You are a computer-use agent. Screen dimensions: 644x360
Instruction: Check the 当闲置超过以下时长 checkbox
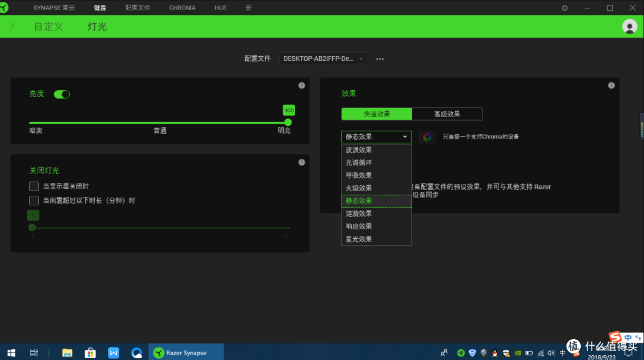point(34,201)
